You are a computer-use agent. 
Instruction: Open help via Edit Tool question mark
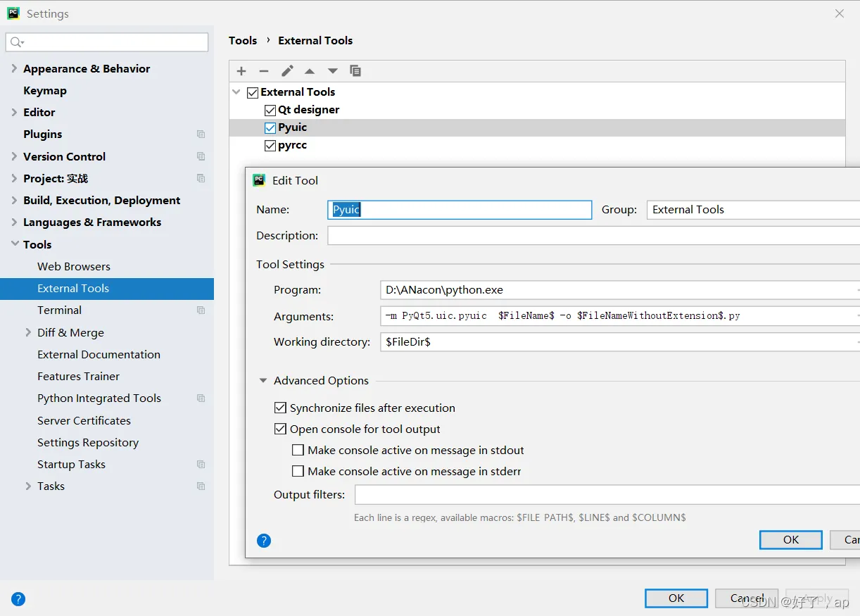264,541
